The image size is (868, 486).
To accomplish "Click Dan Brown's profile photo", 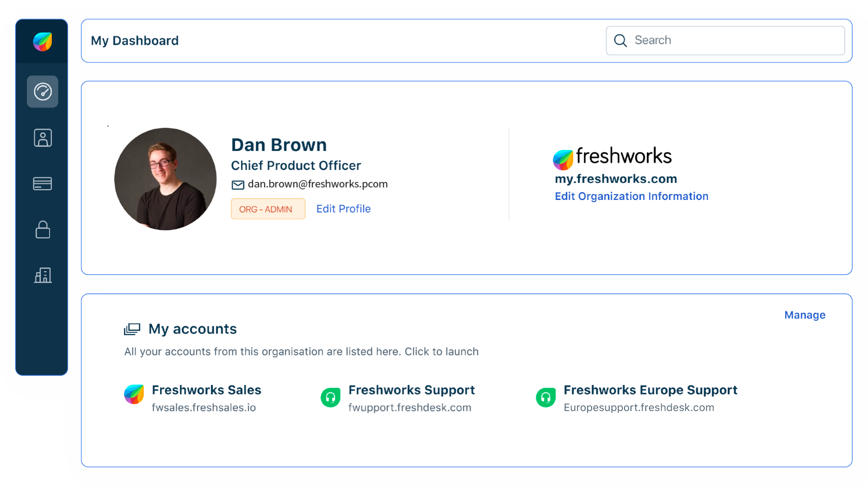I will coord(165,179).
